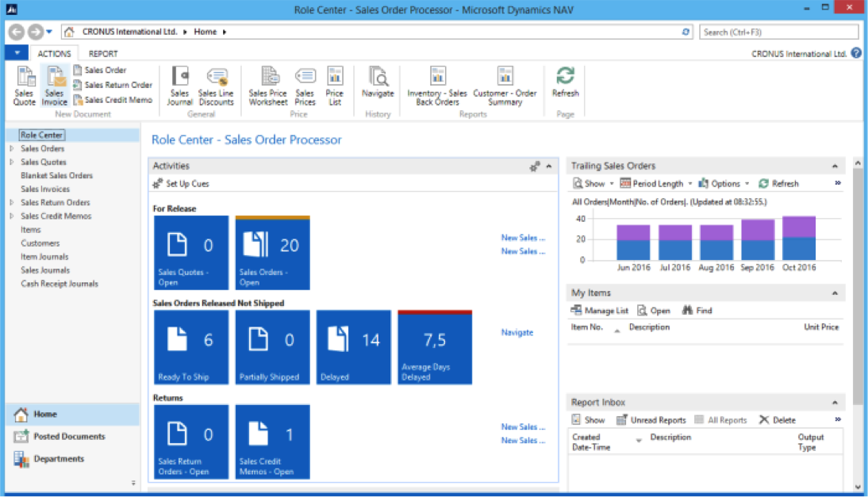
Task: Select the ACTIONS ribbon tab
Action: pyautogui.click(x=54, y=53)
